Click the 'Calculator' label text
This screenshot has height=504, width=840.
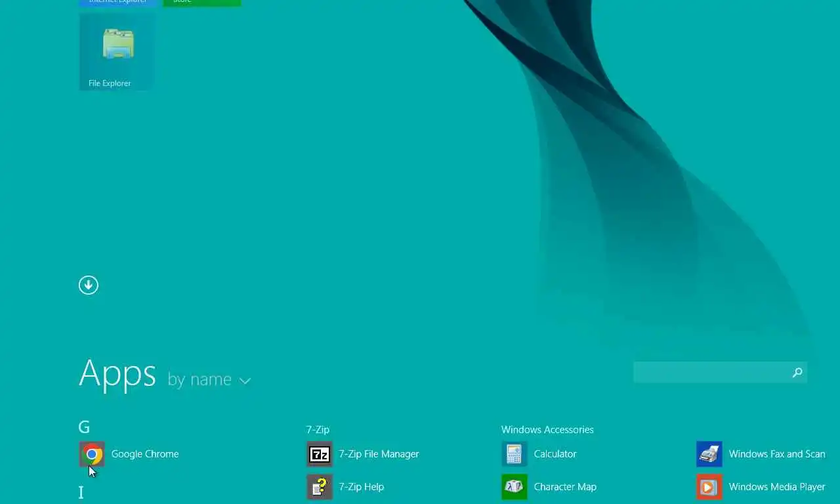tap(555, 454)
